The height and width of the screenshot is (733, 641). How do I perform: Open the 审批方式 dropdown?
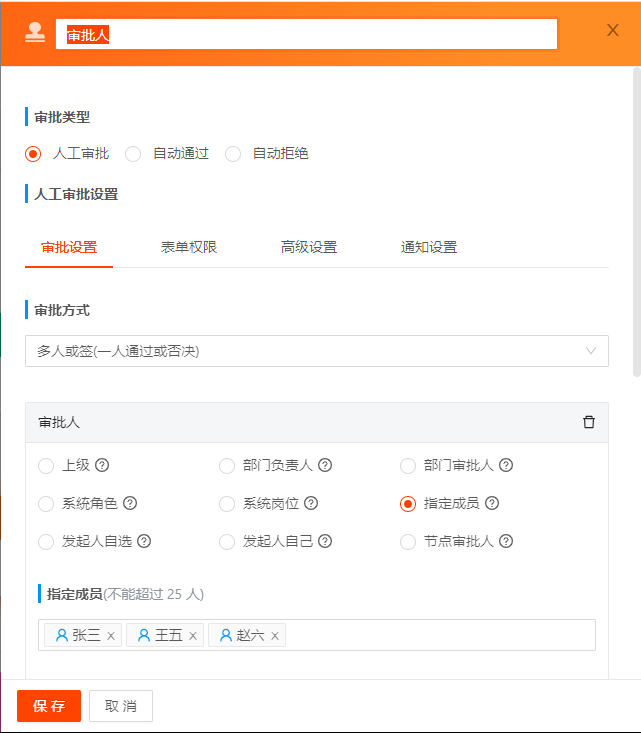click(316, 351)
